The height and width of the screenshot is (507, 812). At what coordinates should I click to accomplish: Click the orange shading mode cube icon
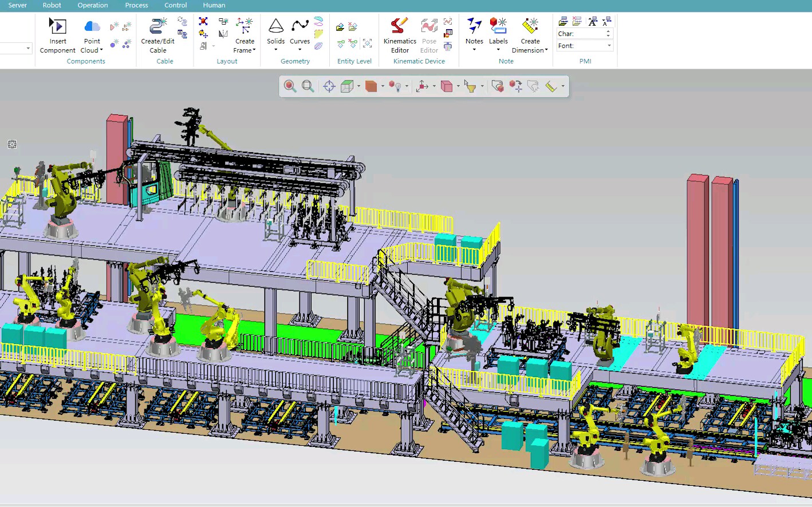coord(371,86)
